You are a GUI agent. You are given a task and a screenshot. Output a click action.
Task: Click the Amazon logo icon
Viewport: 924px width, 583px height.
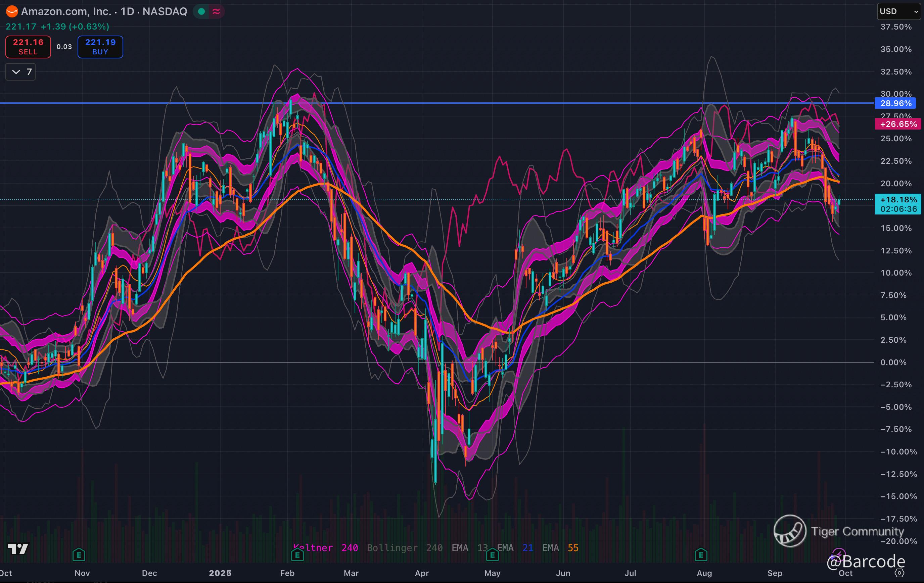(x=12, y=11)
